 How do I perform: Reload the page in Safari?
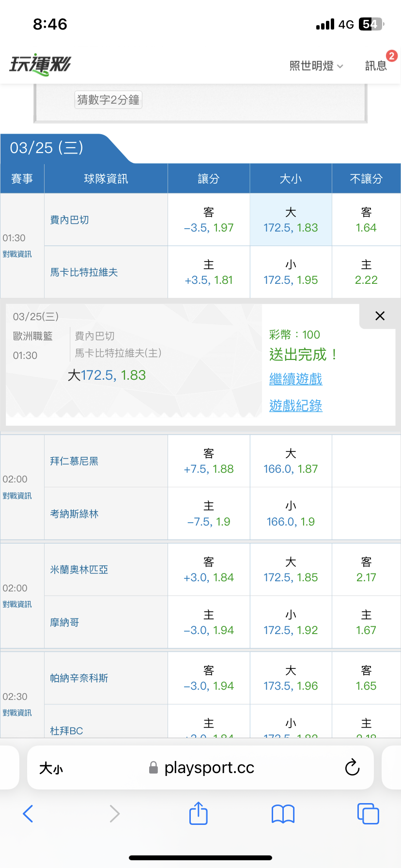pyautogui.click(x=352, y=767)
